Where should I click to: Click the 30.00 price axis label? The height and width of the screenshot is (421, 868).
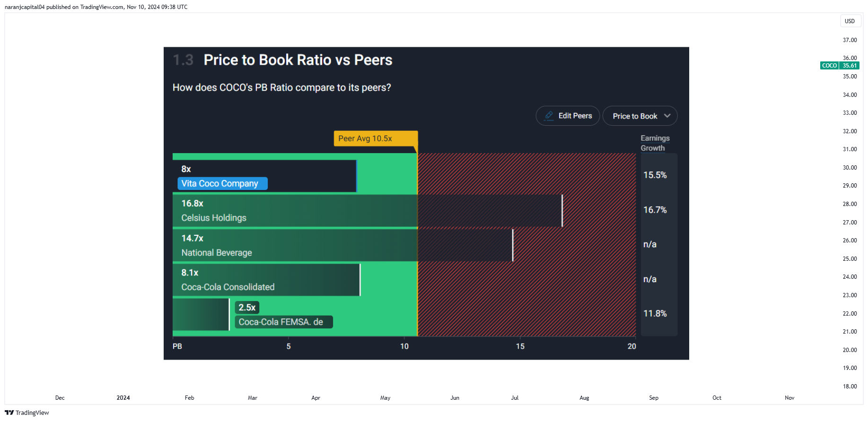[x=850, y=168]
